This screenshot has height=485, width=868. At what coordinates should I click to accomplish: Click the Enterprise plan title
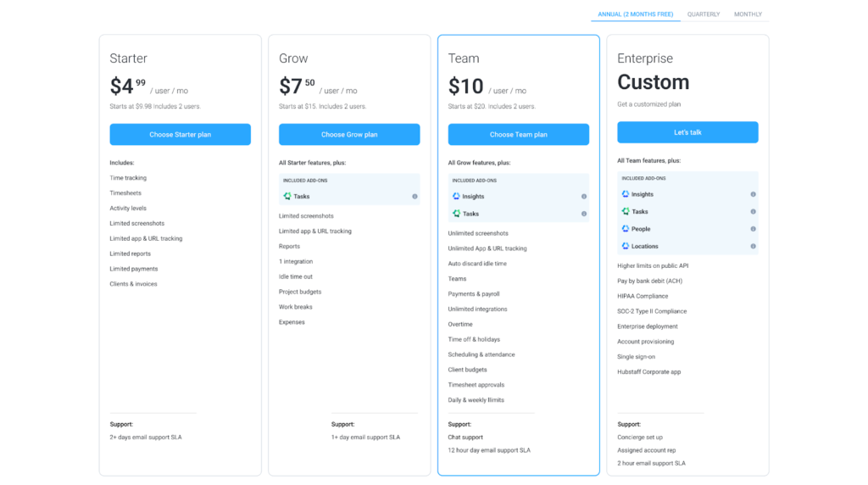(x=645, y=59)
